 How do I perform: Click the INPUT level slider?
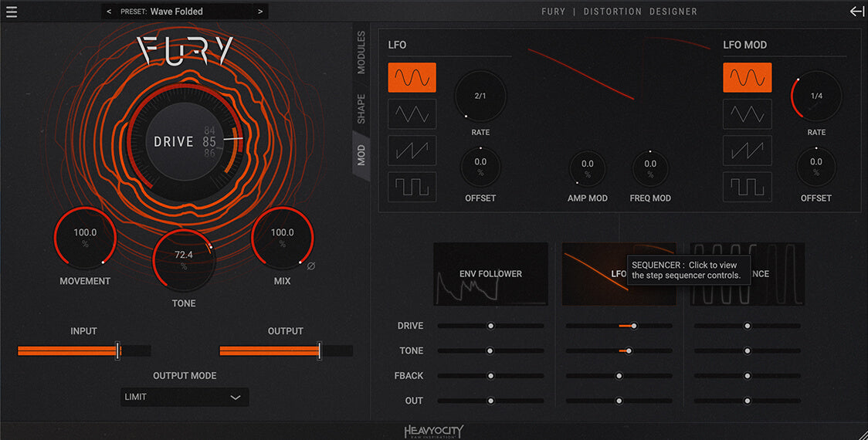(x=84, y=351)
